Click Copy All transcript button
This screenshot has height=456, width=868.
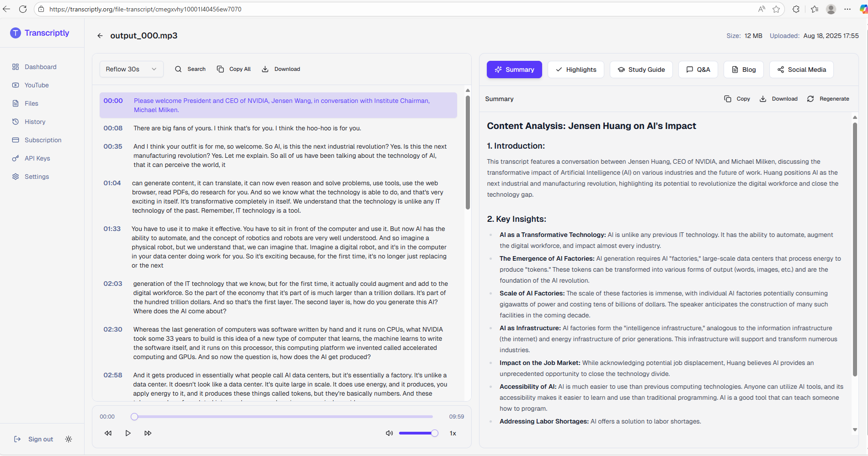click(234, 69)
